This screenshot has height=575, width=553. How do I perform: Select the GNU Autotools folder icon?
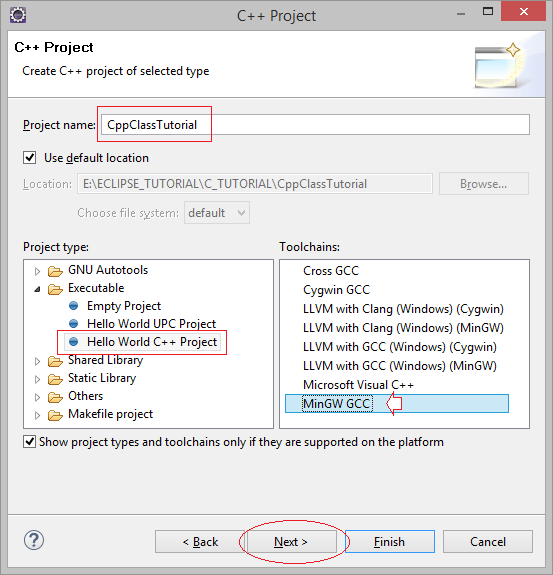click(x=55, y=271)
